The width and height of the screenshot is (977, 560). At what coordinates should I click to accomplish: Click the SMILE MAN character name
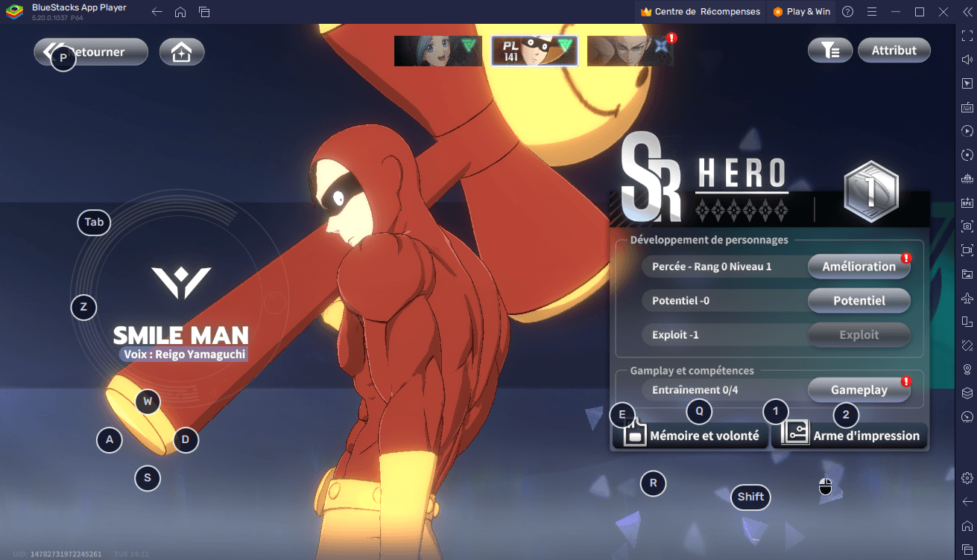coord(181,334)
